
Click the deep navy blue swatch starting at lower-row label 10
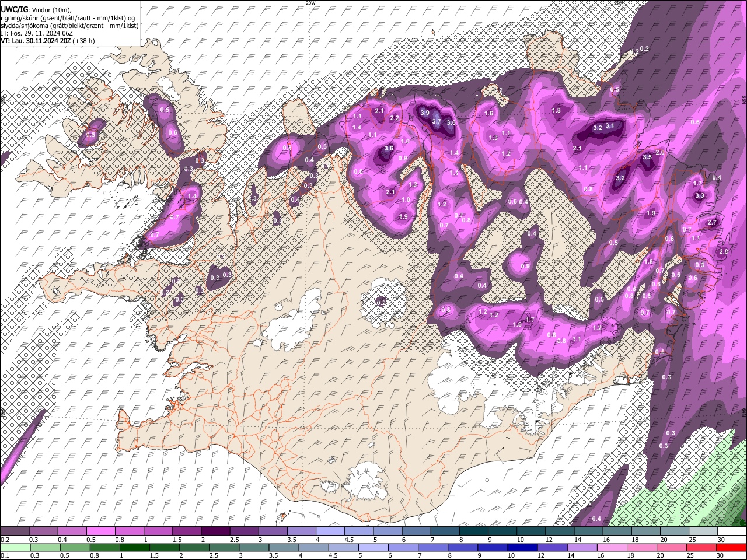pyautogui.click(x=522, y=548)
